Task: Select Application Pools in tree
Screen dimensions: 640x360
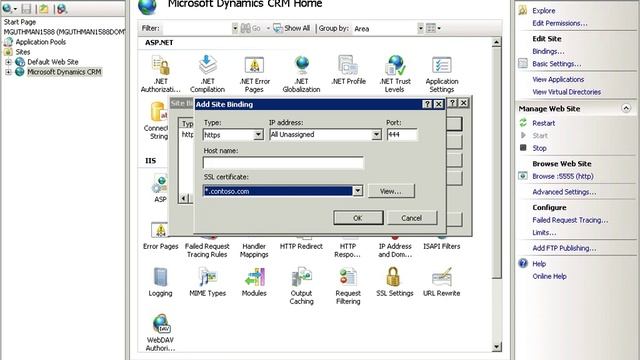Action: tap(40, 42)
